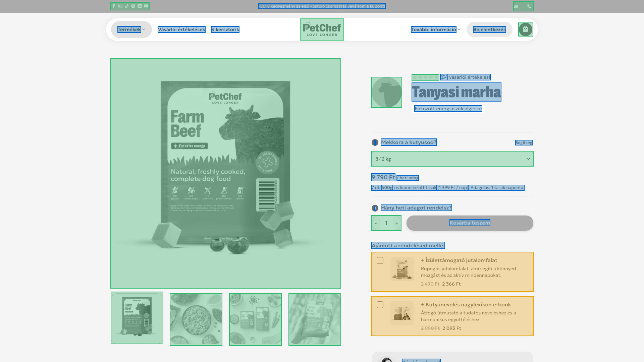Open Vásárlói értékelések page
644x362 pixels.
pyautogui.click(x=181, y=29)
